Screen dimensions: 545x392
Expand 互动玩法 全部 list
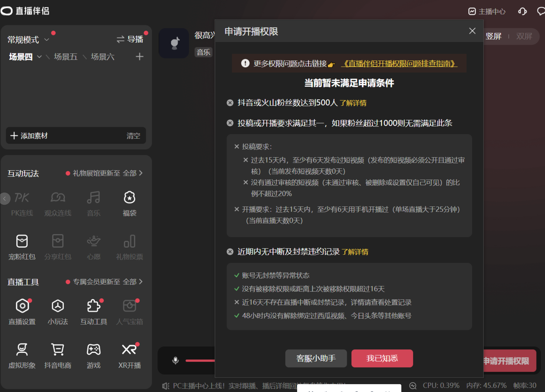click(133, 173)
